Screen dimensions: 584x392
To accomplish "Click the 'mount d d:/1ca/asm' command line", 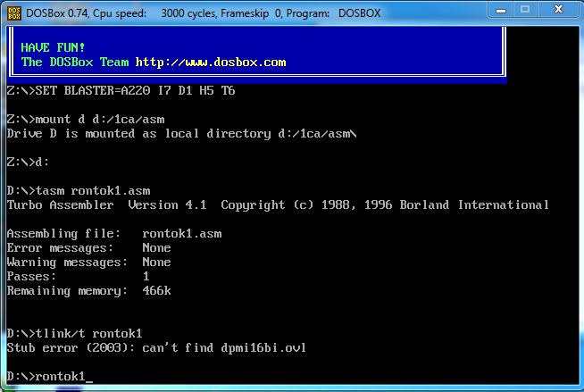I will tap(86, 119).
